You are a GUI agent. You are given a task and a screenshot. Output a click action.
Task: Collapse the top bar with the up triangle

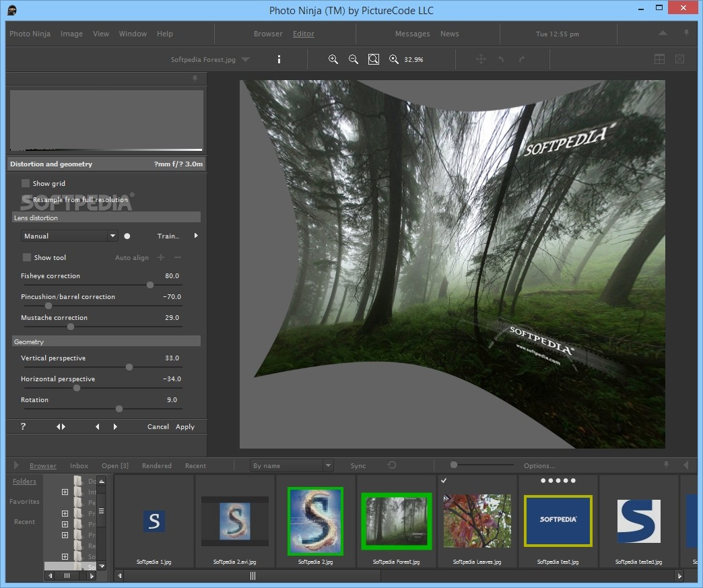[x=663, y=33]
